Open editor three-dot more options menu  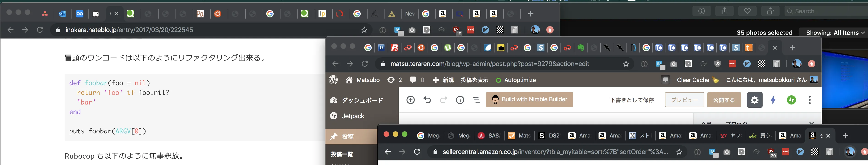pos(810,100)
